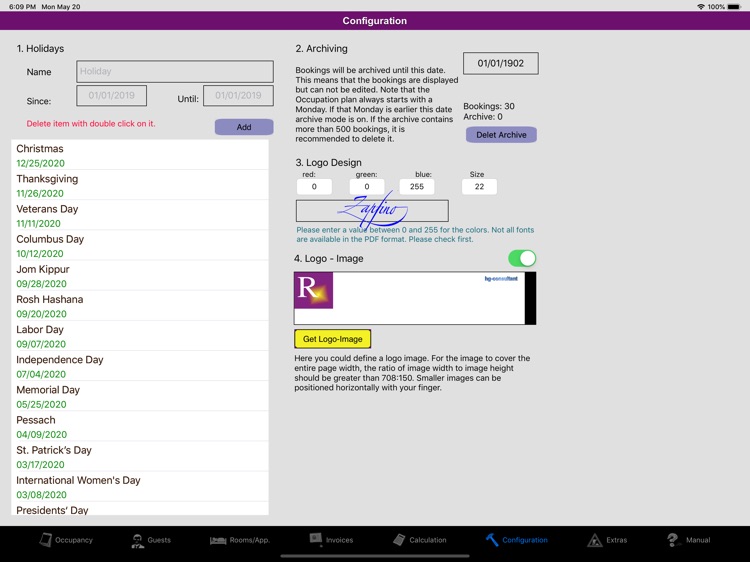
Task: Focus the Until date field
Action: pyautogui.click(x=238, y=95)
